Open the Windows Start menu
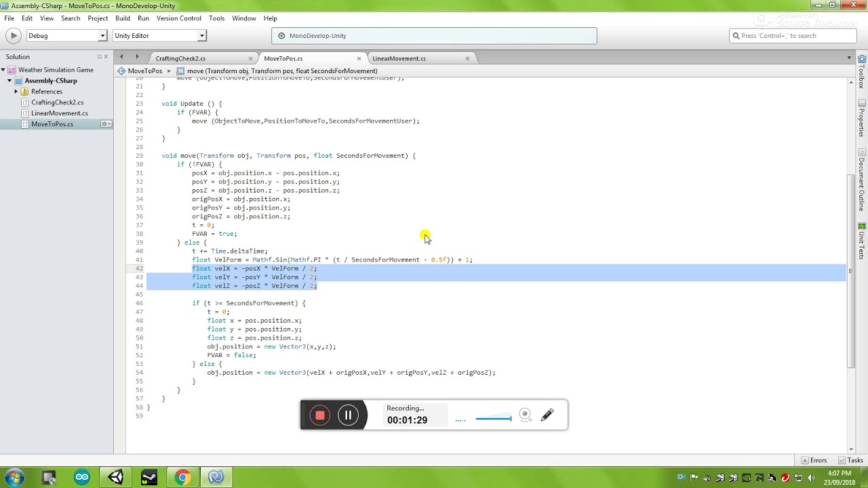Viewport: 868px width, 488px height. 14,477
